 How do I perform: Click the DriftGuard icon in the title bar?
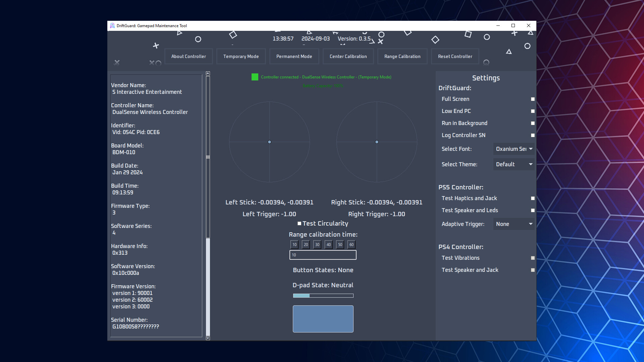click(x=112, y=25)
